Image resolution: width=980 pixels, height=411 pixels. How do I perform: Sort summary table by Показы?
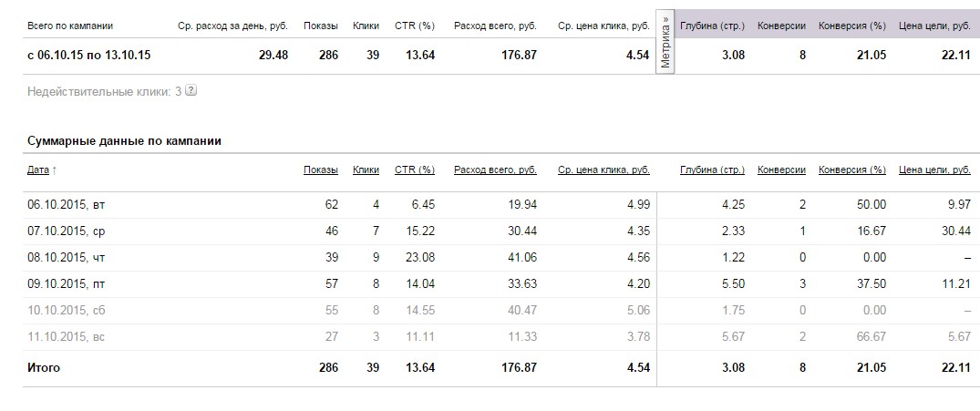tap(321, 170)
